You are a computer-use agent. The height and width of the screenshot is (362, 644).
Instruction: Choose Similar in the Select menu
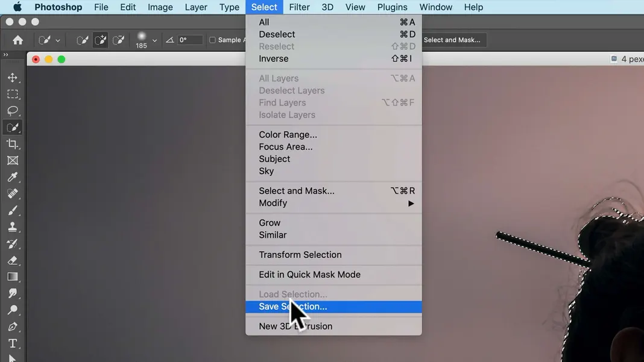click(333, 235)
